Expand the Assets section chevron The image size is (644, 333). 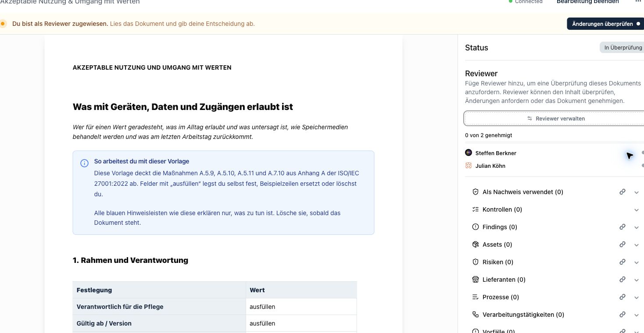click(x=637, y=245)
